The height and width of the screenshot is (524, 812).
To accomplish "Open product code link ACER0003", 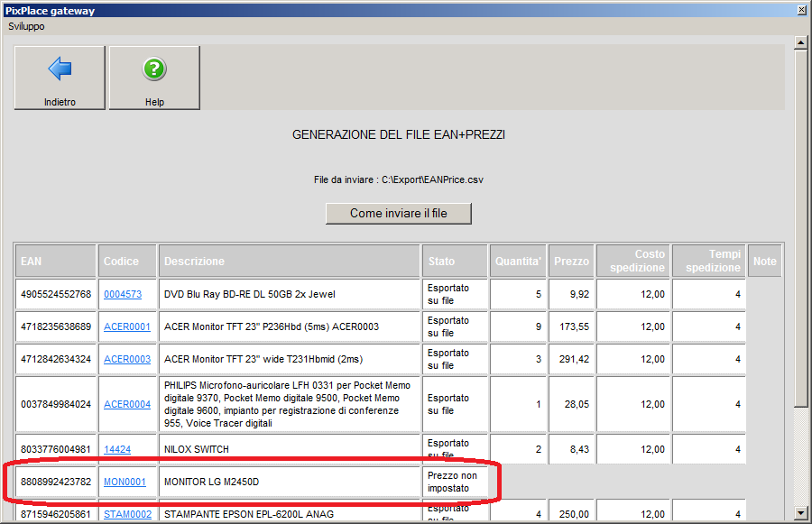I will (x=127, y=359).
